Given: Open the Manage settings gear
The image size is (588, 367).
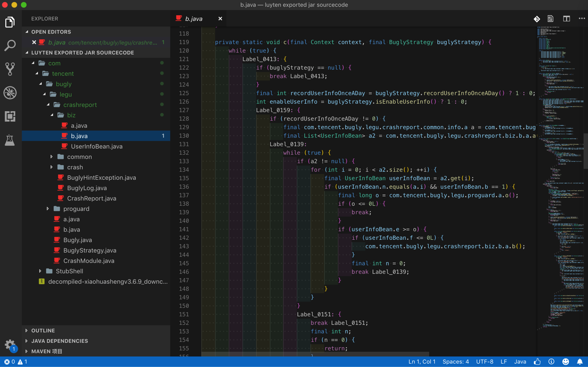Looking at the screenshot, I should tap(10, 345).
